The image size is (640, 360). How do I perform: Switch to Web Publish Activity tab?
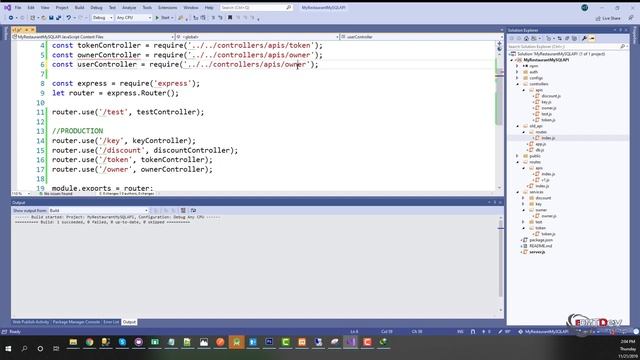tap(31, 322)
